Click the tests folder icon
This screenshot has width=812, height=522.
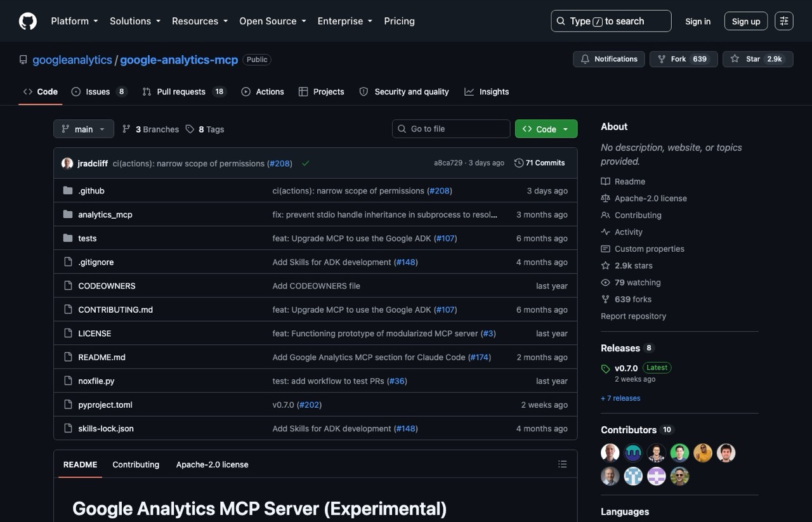pos(68,238)
